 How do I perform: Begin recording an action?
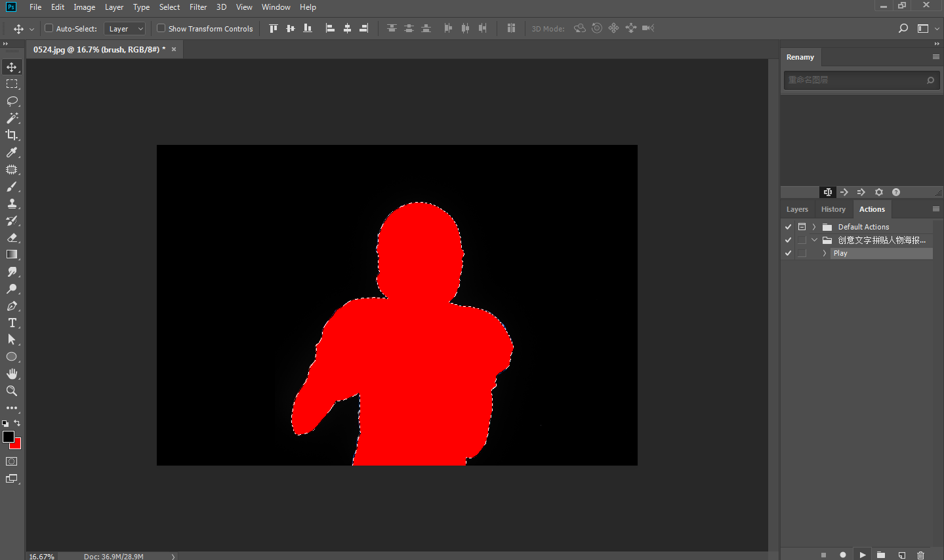click(x=843, y=555)
